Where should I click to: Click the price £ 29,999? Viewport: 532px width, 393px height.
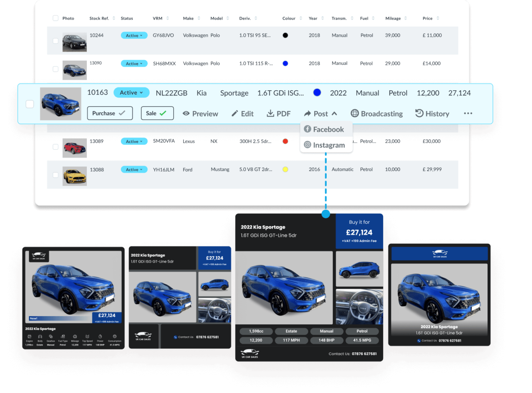pyautogui.click(x=432, y=169)
